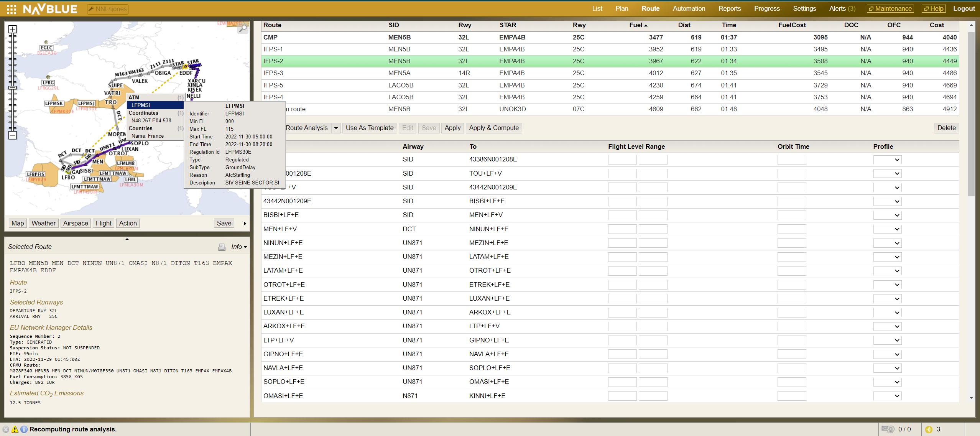
Task: Open Profile dropdown for MEN+LF+V destination row
Action: (887, 215)
